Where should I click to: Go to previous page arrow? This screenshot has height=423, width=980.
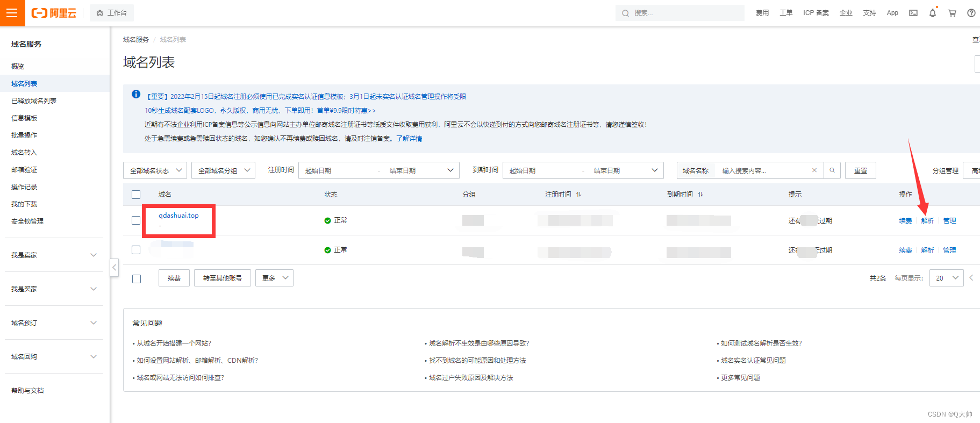(x=971, y=278)
